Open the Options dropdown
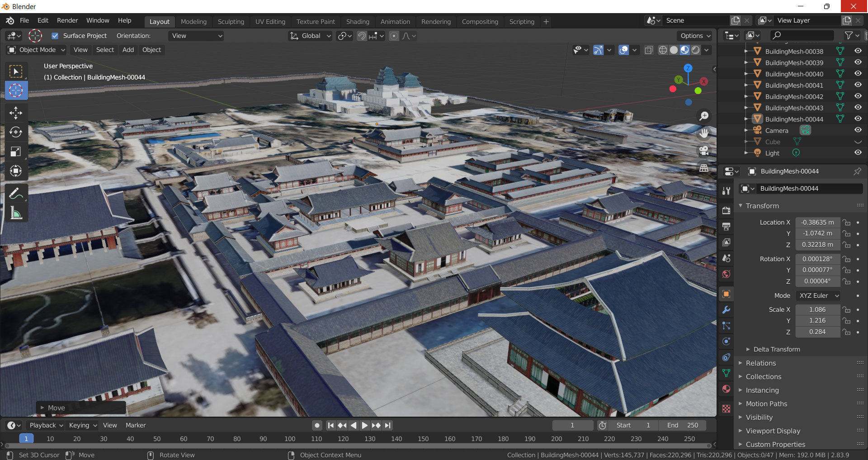 695,36
